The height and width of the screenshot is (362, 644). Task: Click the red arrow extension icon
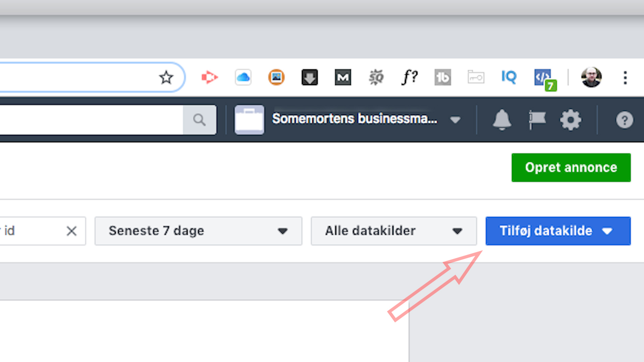[x=209, y=77]
